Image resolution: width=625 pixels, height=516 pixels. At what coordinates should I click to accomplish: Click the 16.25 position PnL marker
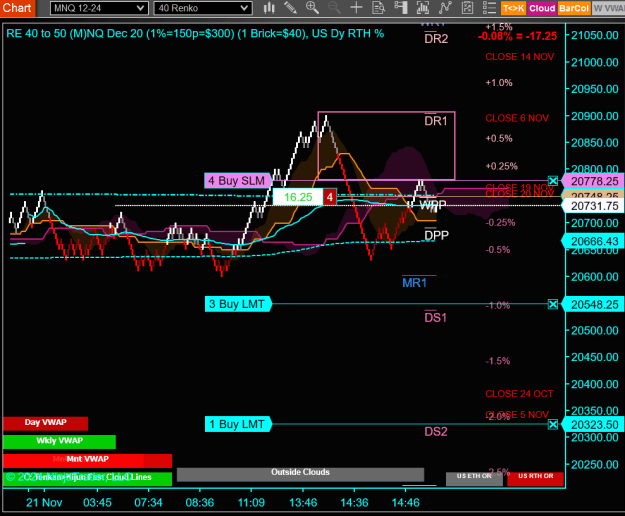[x=298, y=197]
